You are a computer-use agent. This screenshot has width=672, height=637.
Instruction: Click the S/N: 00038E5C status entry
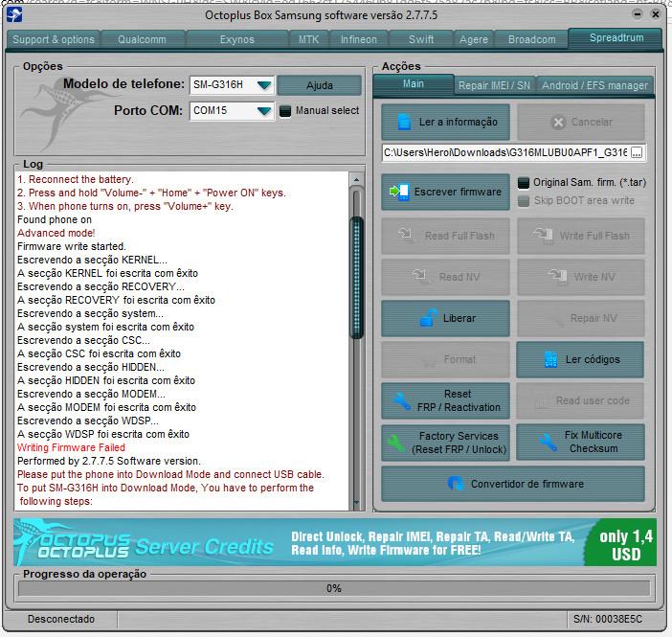point(608,619)
